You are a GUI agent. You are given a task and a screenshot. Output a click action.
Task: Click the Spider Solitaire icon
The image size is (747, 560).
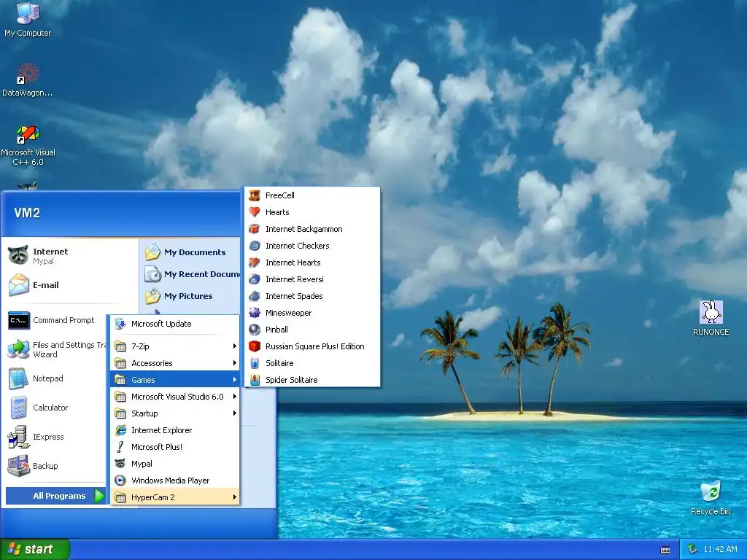[255, 379]
